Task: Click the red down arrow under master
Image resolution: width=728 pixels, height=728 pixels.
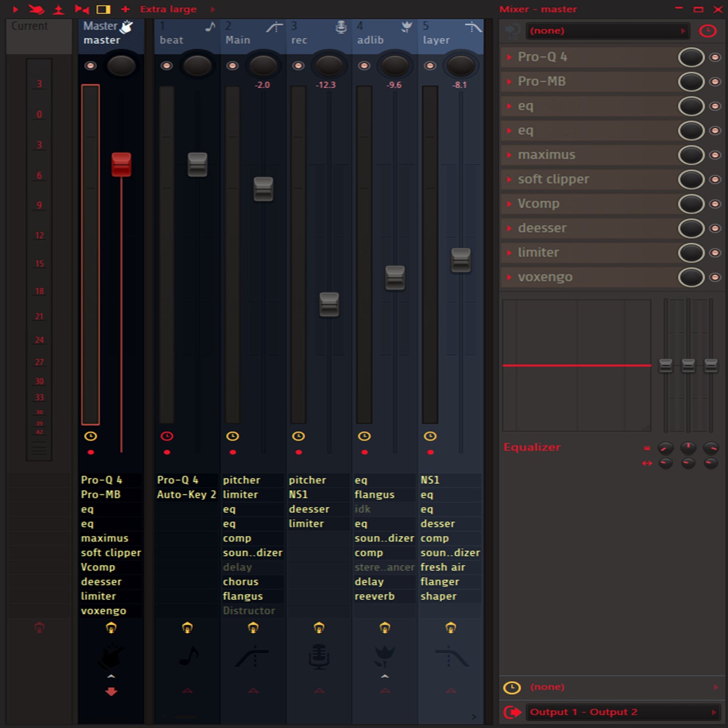Action: (111, 692)
